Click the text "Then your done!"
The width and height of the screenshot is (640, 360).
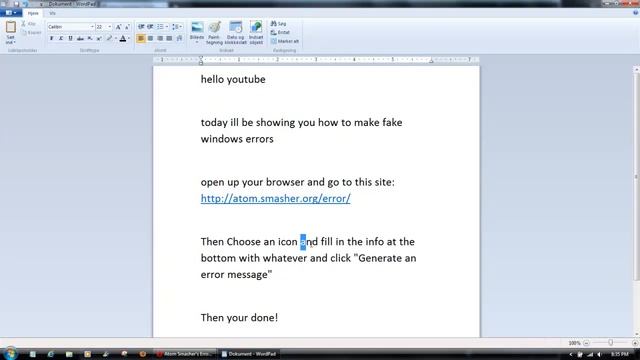click(x=239, y=318)
